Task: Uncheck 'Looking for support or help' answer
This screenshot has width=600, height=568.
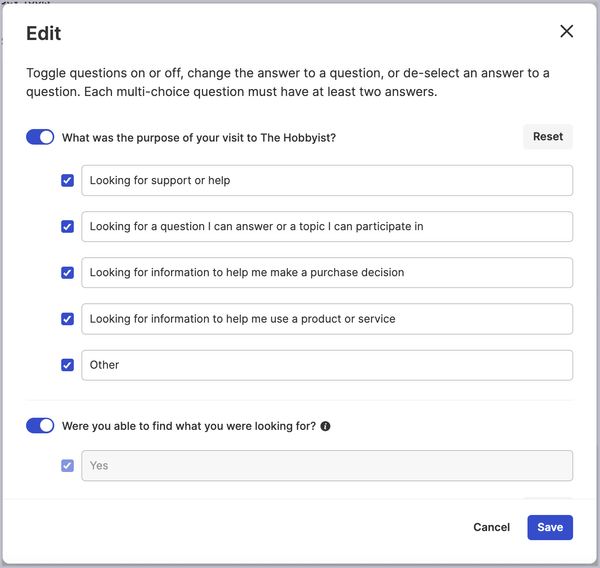Action: click(x=67, y=180)
